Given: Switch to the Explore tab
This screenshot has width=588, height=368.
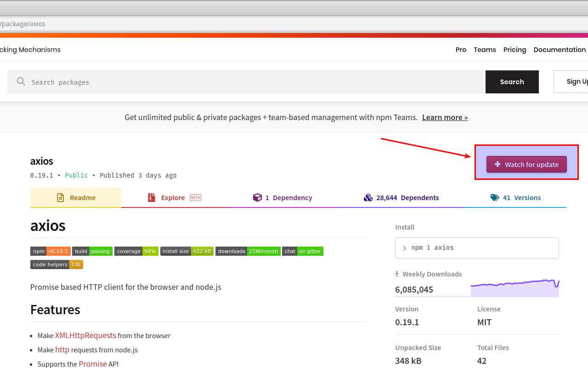Looking at the screenshot, I should tap(174, 198).
